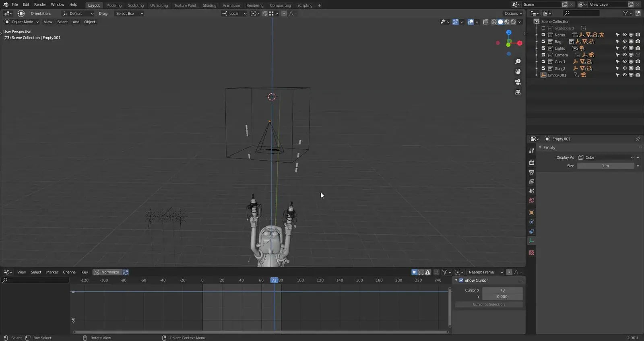
Task: Open Nearest Frame snapping dropdown
Action: pos(485,272)
